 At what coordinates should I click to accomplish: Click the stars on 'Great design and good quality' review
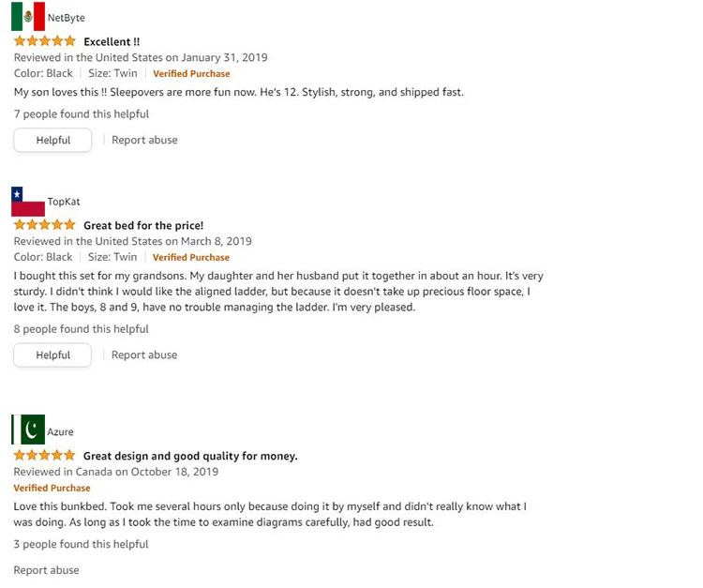45,456
